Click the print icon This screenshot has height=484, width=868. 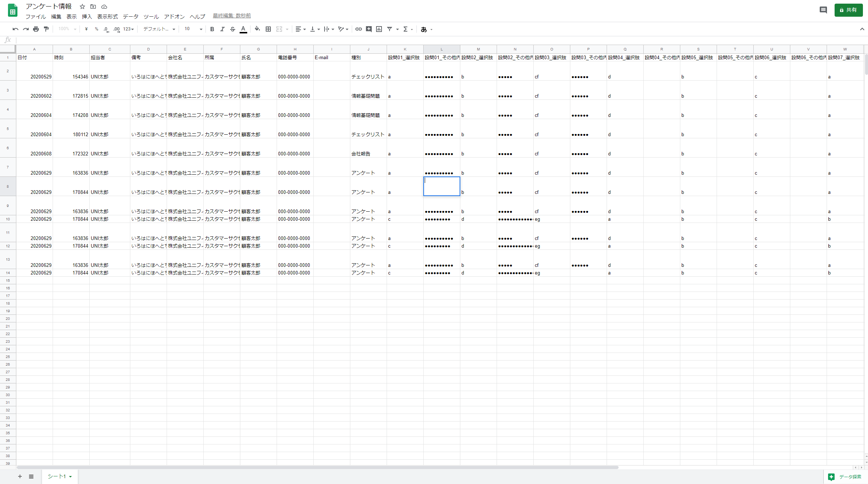tap(36, 29)
